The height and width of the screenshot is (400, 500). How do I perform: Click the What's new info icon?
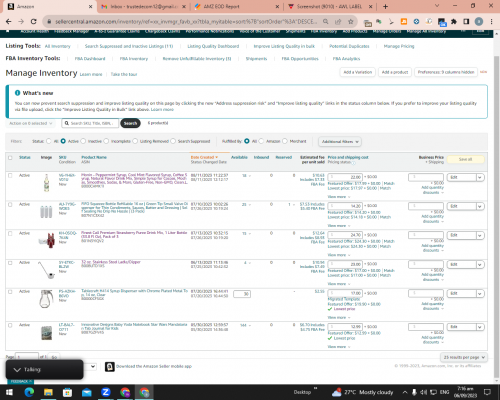pyautogui.click(x=17, y=93)
